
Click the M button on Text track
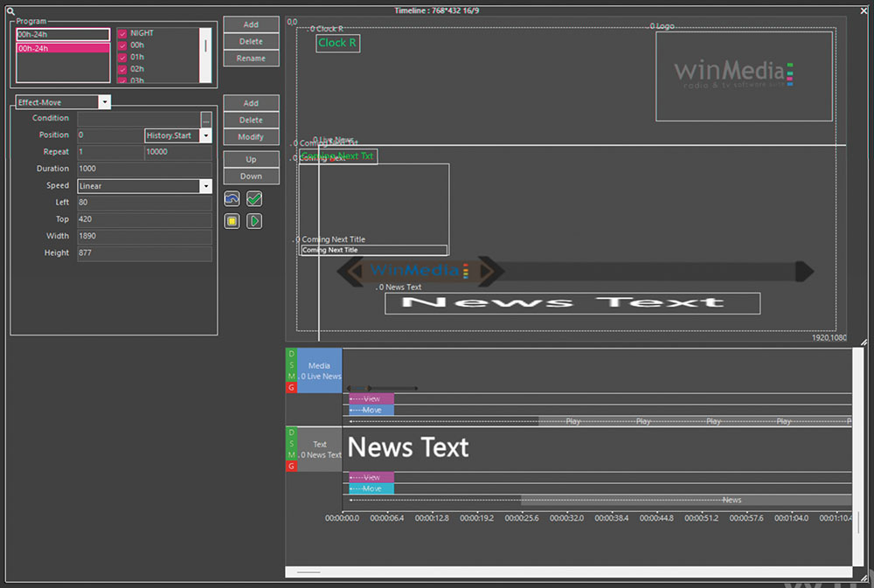[x=291, y=455]
